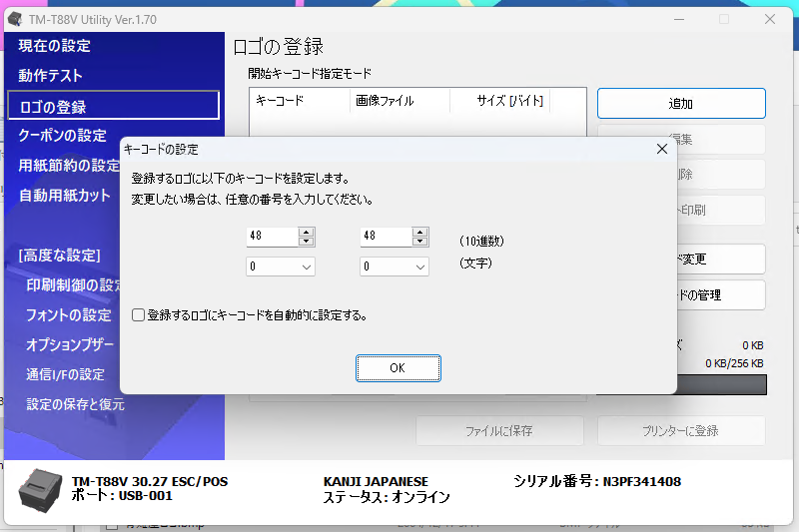
Task: Click the 画像ファイル column header
Action: pyautogui.click(x=400, y=100)
